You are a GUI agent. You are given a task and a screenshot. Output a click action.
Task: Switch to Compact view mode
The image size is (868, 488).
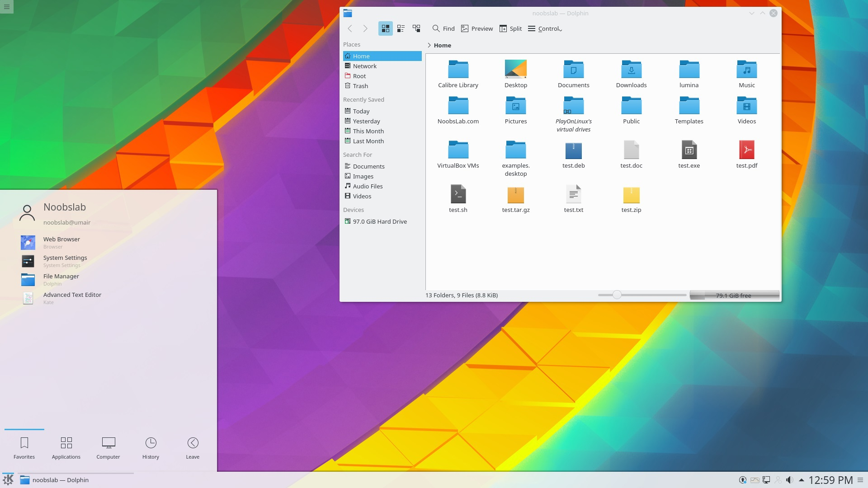click(401, 28)
